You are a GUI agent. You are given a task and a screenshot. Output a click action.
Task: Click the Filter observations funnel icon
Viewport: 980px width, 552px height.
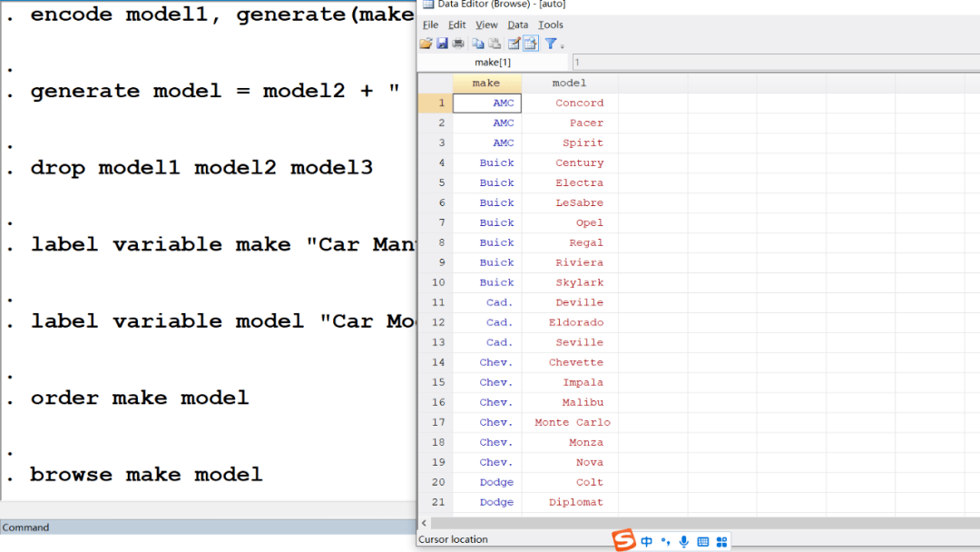coord(550,44)
